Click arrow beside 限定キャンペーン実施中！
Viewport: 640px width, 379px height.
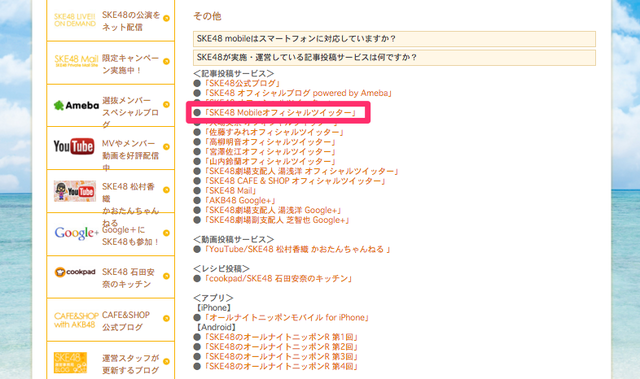click(x=166, y=62)
